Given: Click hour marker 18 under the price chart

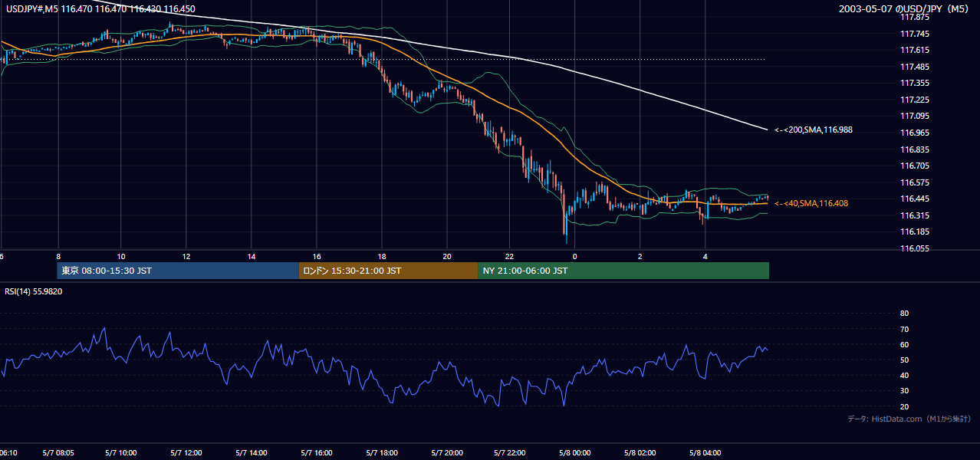Looking at the screenshot, I should pyautogui.click(x=382, y=255).
